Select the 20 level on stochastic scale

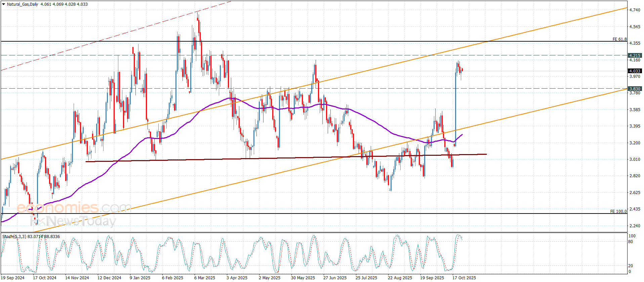point(631,266)
